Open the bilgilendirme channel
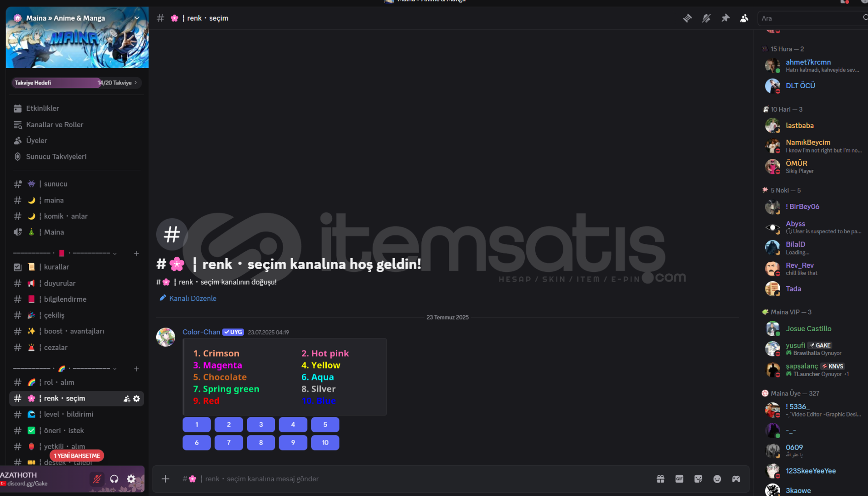Viewport: 868px width, 496px height. pos(77,299)
